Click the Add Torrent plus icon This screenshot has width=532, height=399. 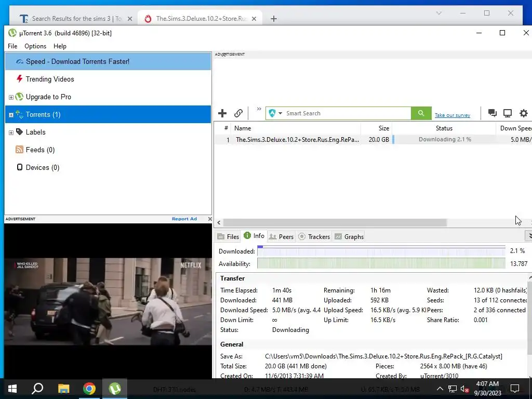point(222,113)
